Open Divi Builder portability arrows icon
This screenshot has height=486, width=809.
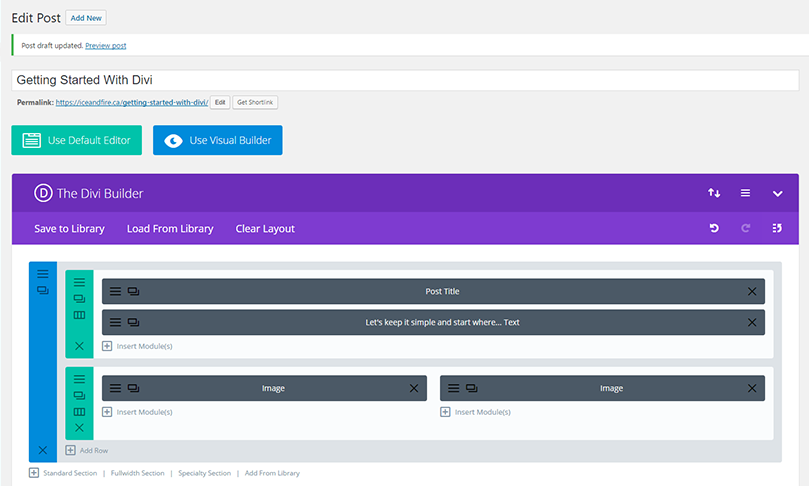pyautogui.click(x=714, y=193)
